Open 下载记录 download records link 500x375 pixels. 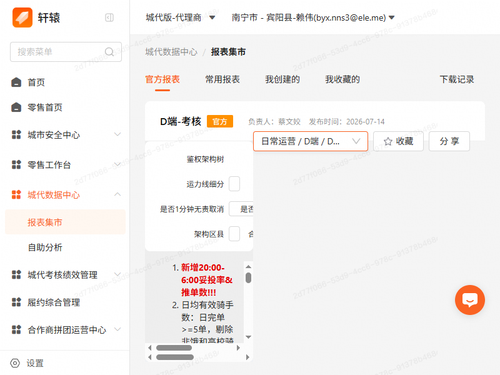tap(457, 79)
